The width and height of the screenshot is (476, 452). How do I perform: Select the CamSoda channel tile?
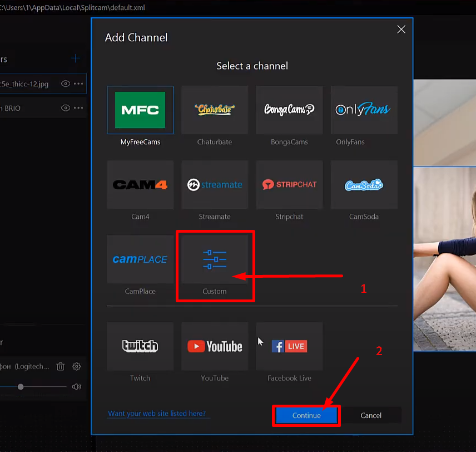click(x=364, y=185)
